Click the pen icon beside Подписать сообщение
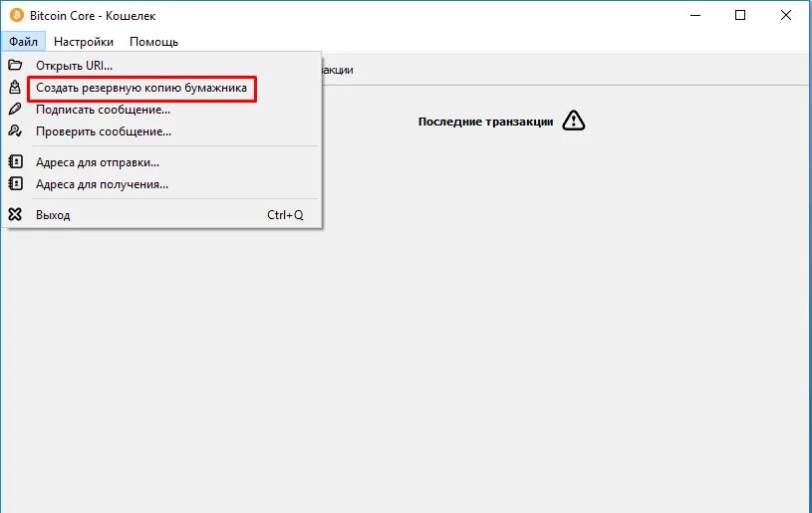This screenshot has width=812, height=513. point(15,109)
